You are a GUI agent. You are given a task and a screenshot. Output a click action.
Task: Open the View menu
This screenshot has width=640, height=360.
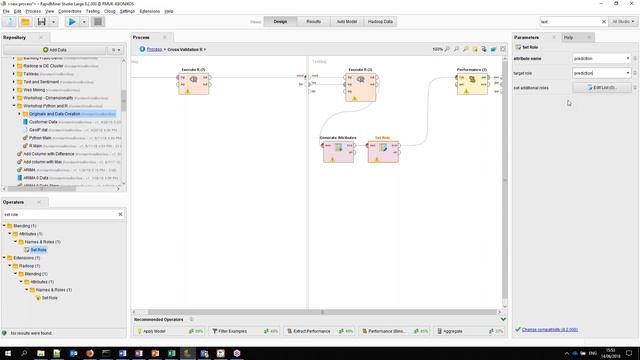point(49,11)
